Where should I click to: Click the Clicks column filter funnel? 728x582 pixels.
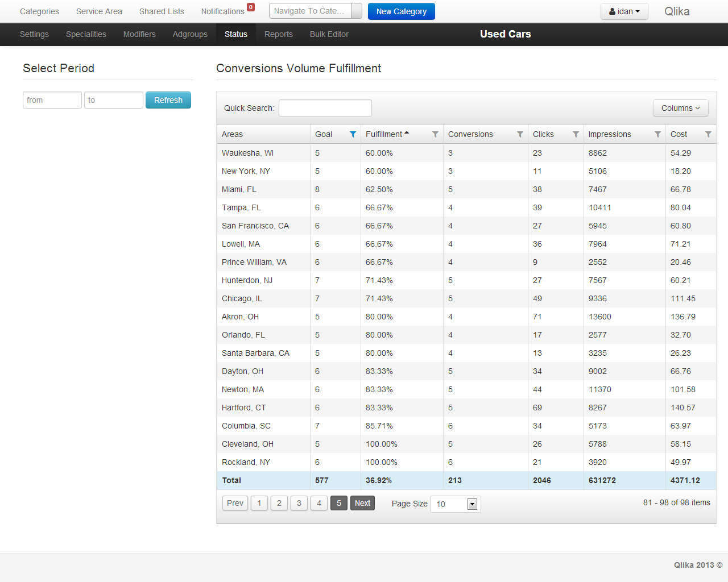(x=576, y=134)
